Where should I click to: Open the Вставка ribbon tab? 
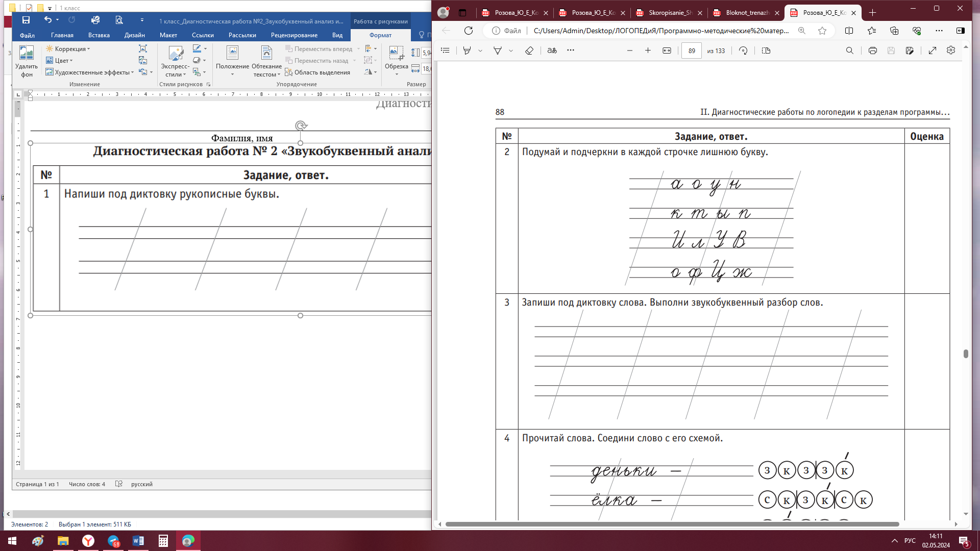click(x=99, y=35)
